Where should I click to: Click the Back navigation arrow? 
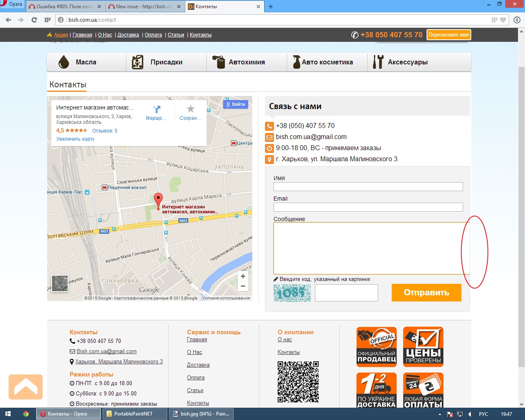point(8,20)
